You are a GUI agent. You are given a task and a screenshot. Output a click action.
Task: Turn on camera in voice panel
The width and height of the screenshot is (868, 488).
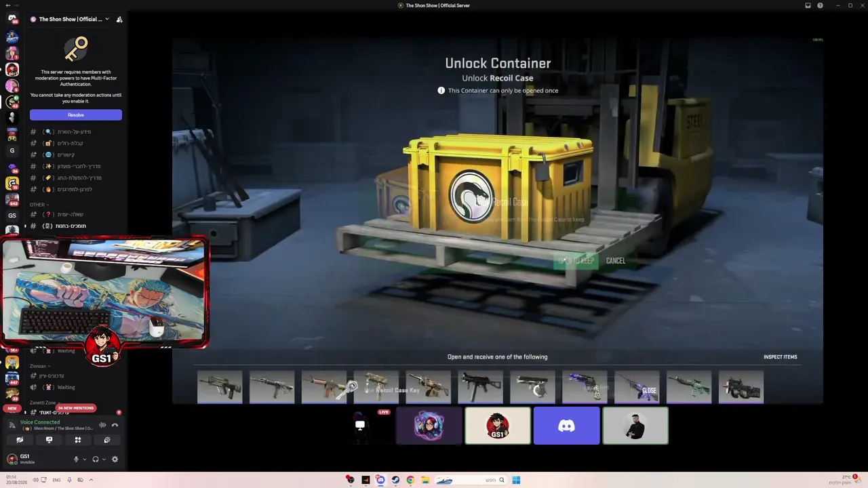tap(20, 440)
